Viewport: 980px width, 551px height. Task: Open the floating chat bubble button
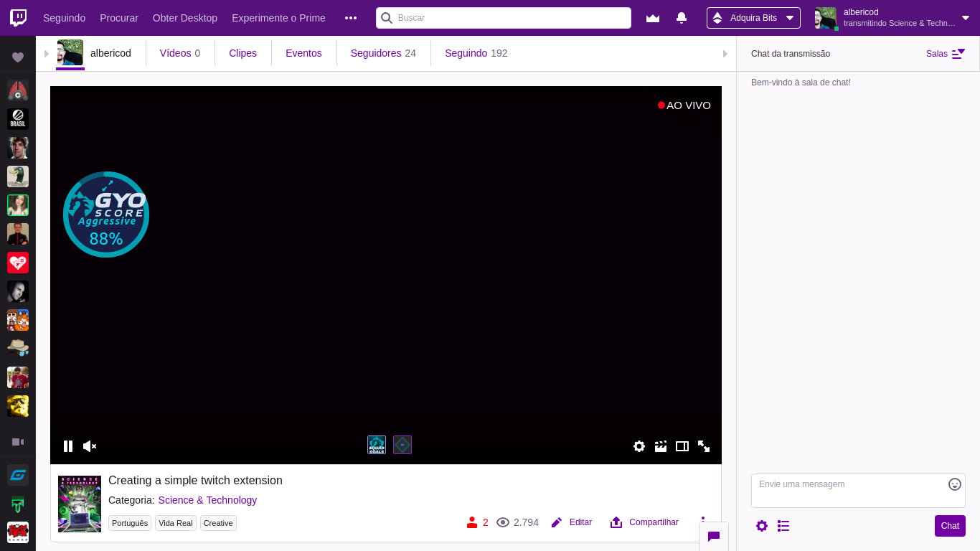tap(714, 536)
